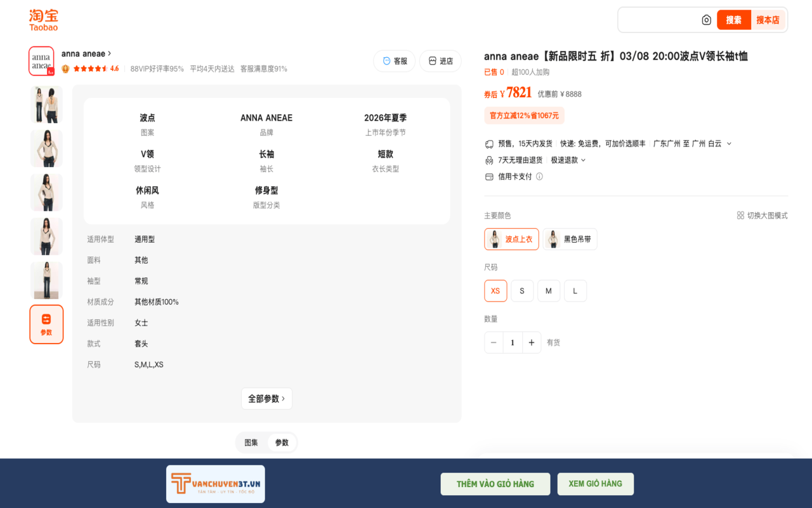Image resolution: width=812 pixels, height=508 pixels.
Task: Choose the 黑色吊带 color option
Action: point(570,239)
